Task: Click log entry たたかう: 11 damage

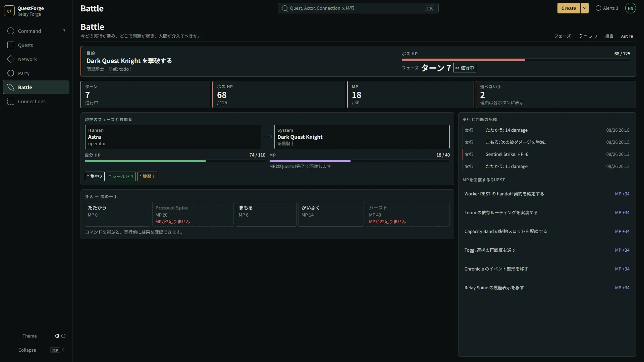Action: 547,166
